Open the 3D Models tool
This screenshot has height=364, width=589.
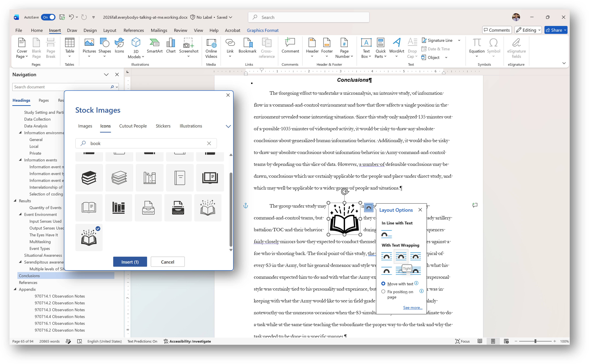[136, 48]
